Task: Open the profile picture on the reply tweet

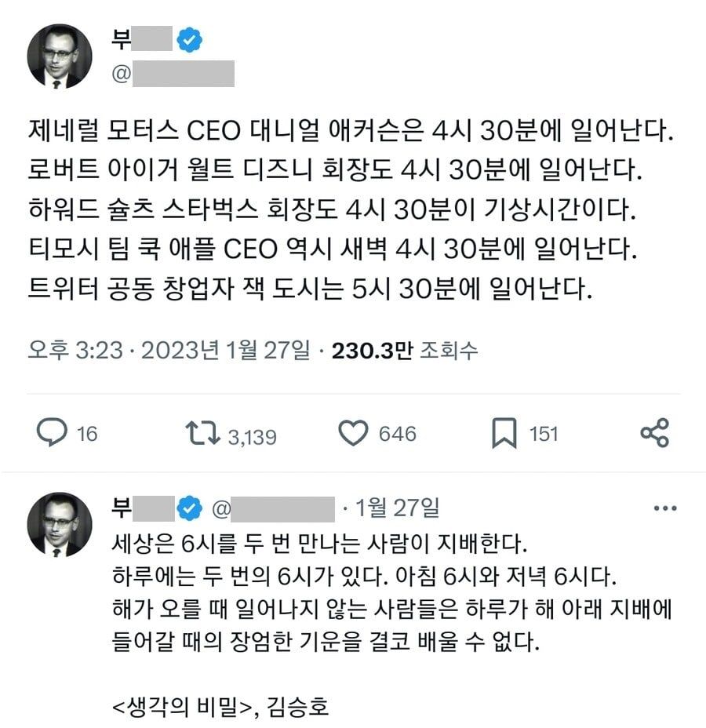Action: (x=60, y=525)
